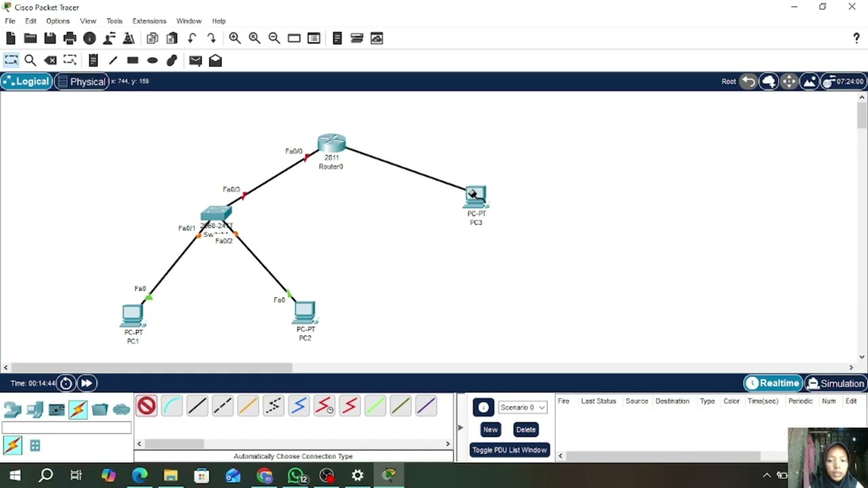Save the project with the floppy icon
Viewport: 868px width, 488px height.
click(50, 39)
